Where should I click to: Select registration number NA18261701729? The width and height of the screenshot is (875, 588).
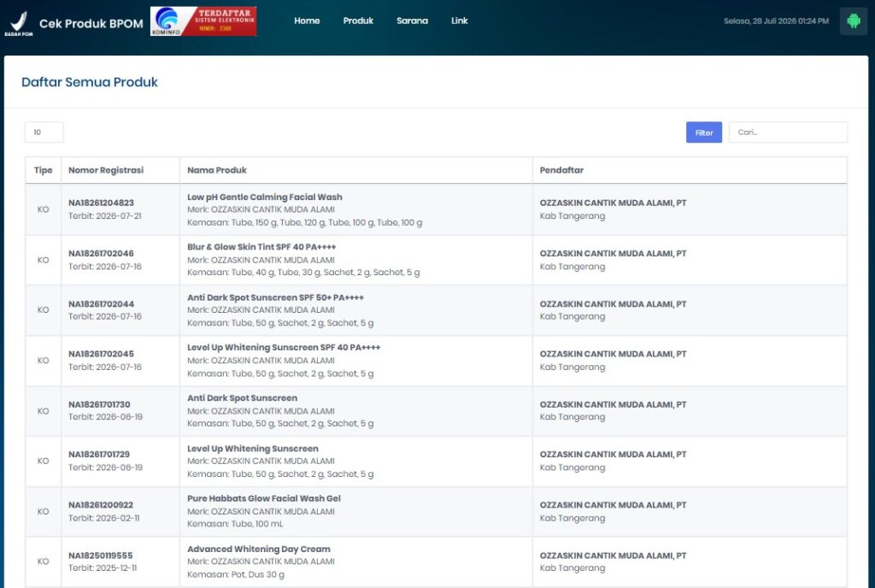[x=99, y=454]
